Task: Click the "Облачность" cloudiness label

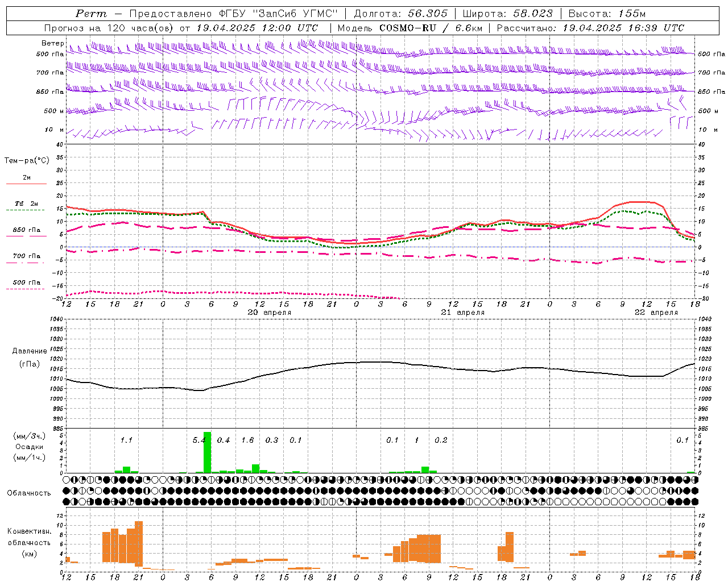Action: pyautogui.click(x=29, y=493)
